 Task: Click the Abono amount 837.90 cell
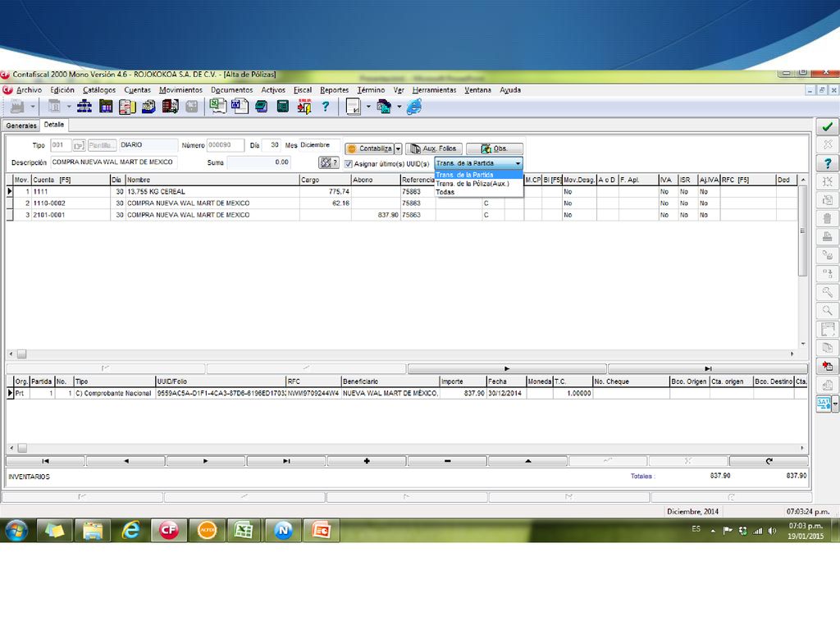coord(376,215)
